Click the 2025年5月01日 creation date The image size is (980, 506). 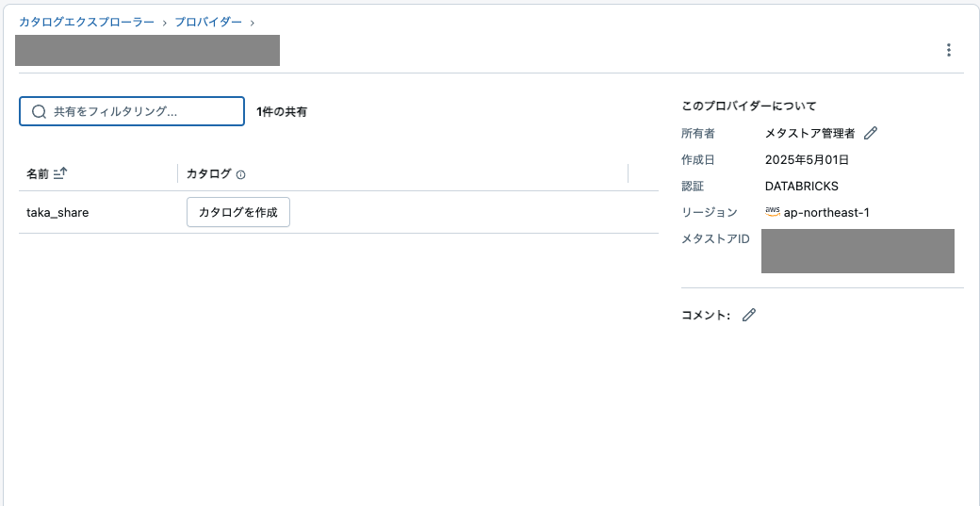tap(807, 160)
